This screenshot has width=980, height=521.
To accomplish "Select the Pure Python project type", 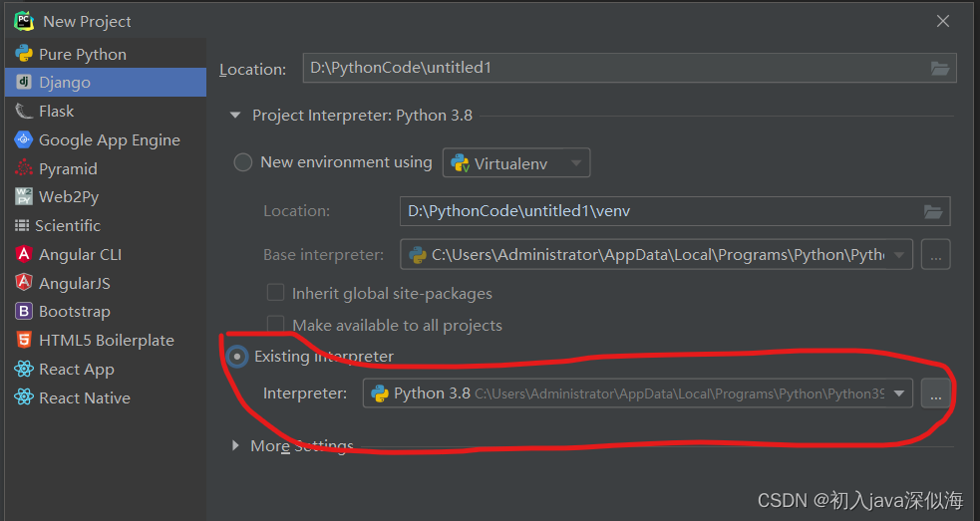I will pos(82,54).
